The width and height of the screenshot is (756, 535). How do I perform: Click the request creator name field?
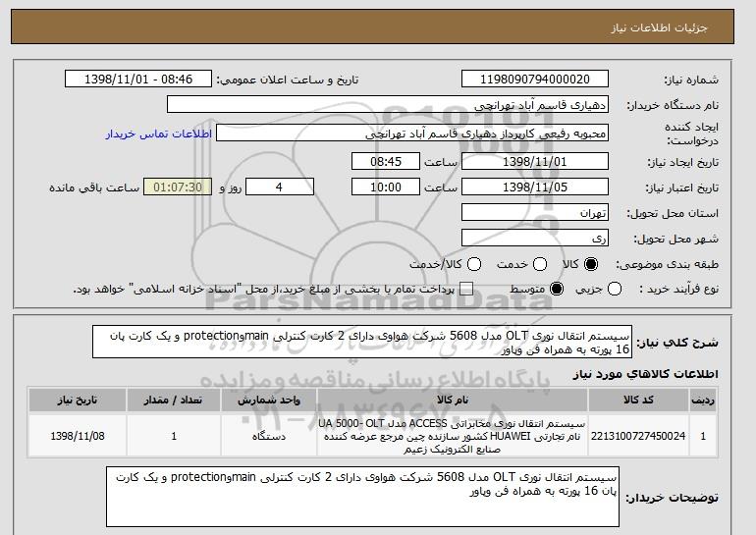pyautogui.click(x=412, y=134)
